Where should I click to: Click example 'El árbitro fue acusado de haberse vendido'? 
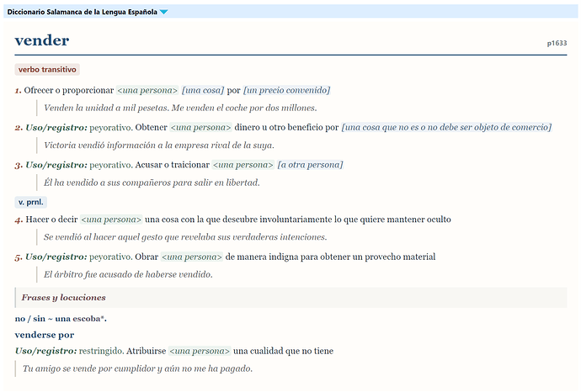pyautogui.click(x=128, y=275)
